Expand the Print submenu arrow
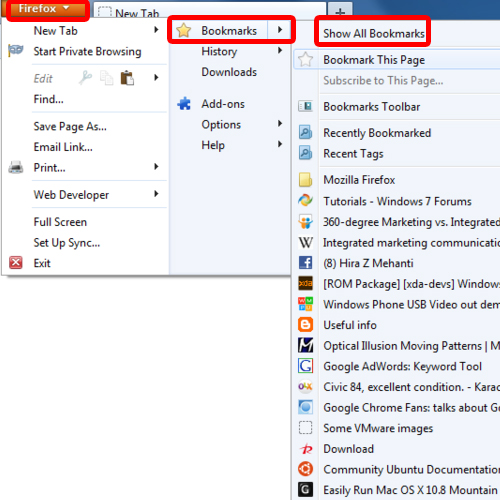The image size is (500, 500). (156, 167)
